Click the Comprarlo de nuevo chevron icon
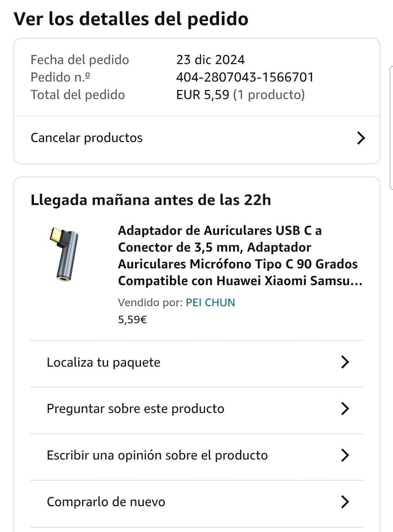Screen dimensions: 393x532 pyautogui.click(x=345, y=502)
